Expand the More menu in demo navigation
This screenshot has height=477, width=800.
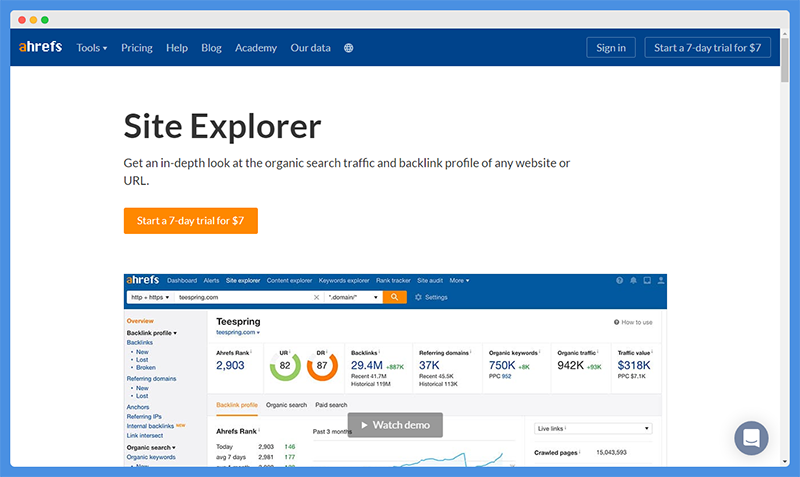459,281
